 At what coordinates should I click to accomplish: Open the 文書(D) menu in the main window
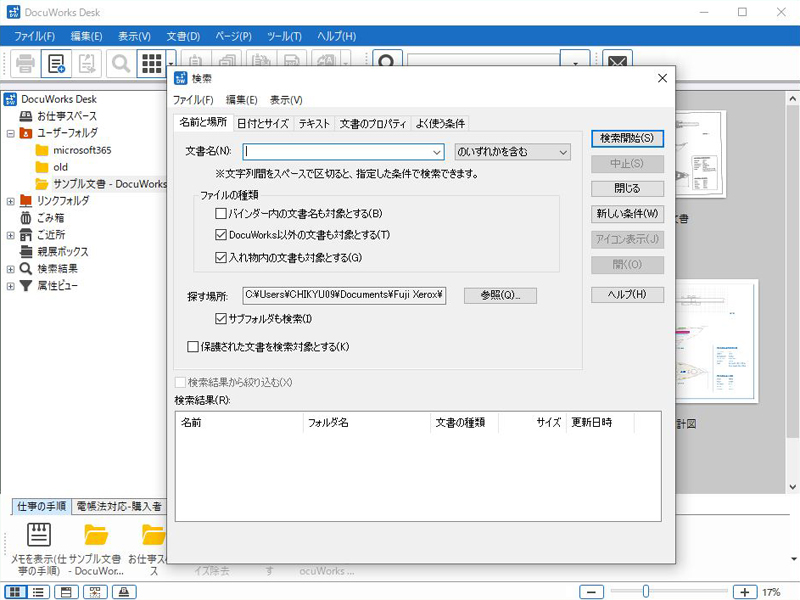pos(183,36)
